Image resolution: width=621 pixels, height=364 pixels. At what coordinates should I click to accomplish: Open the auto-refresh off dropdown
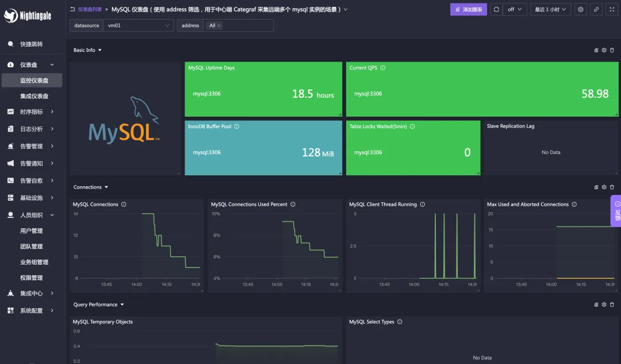(515, 9)
